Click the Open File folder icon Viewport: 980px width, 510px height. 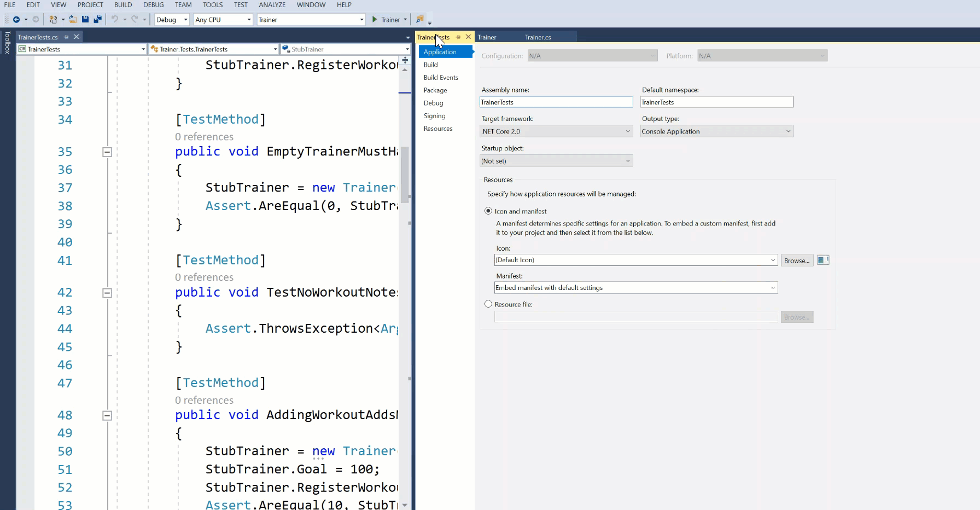tap(72, 20)
